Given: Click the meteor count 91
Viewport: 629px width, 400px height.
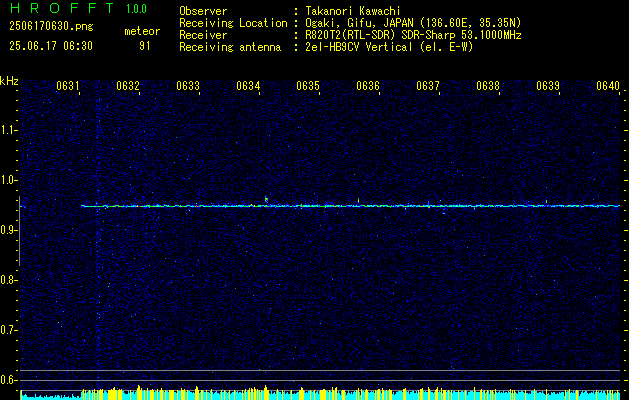Looking at the screenshot, I should (145, 46).
